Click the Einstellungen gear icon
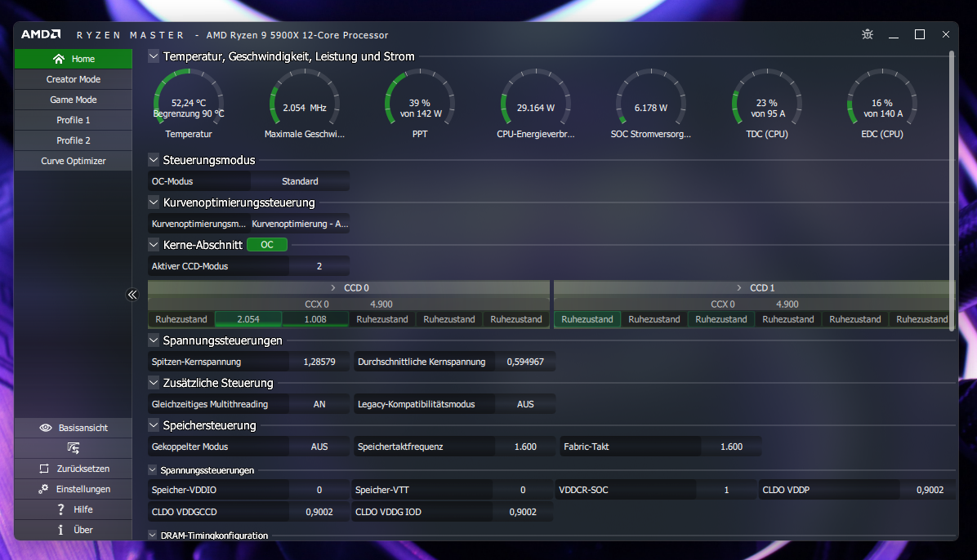Viewport: 977px width, 560px height. click(43, 489)
